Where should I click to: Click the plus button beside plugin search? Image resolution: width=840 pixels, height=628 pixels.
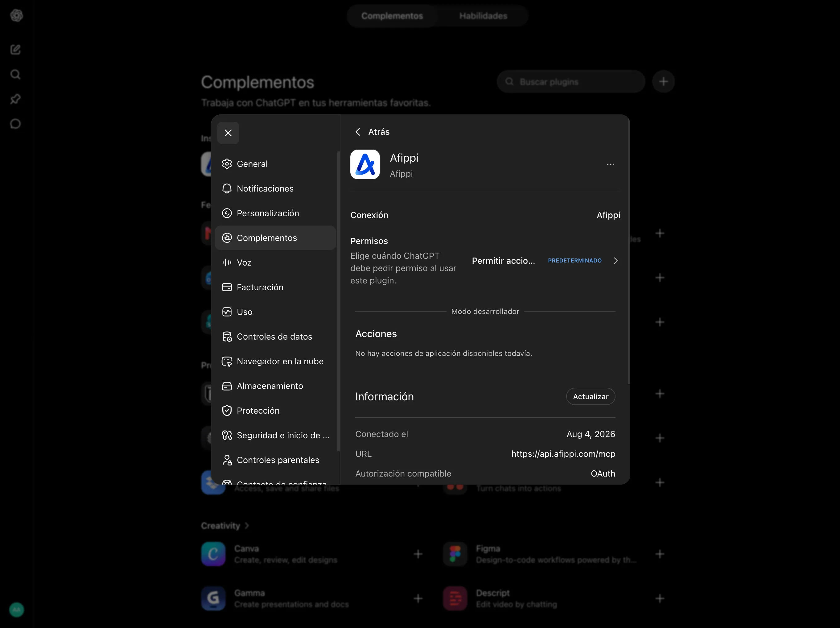click(663, 82)
